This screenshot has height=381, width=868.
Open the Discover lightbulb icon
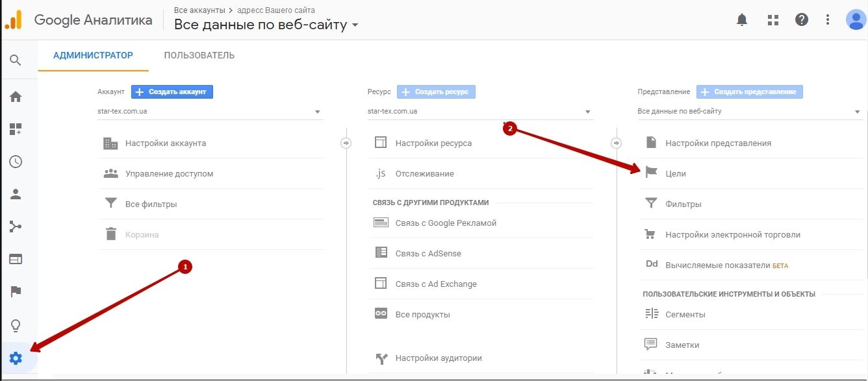tap(16, 325)
